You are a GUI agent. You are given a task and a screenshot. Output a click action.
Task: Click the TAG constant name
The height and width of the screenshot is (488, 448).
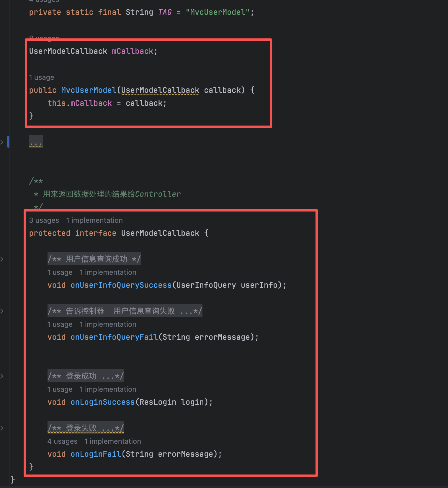[x=165, y=12]
